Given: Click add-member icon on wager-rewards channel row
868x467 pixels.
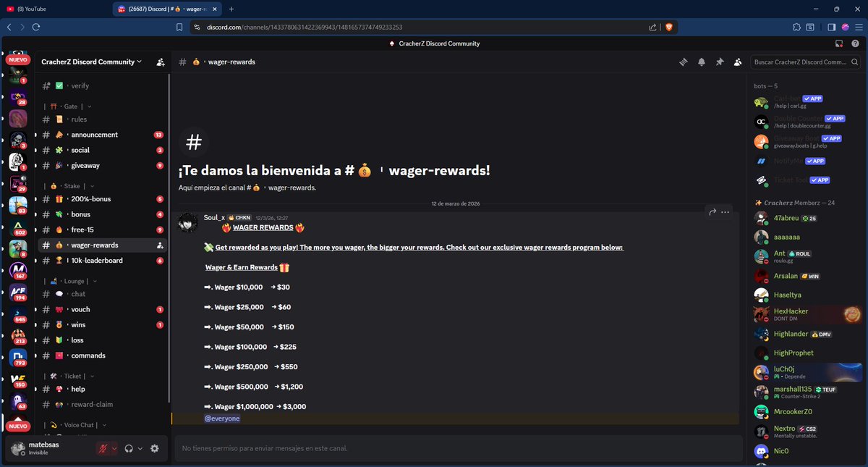Looking at the screenshot, I should coord(159,245).
